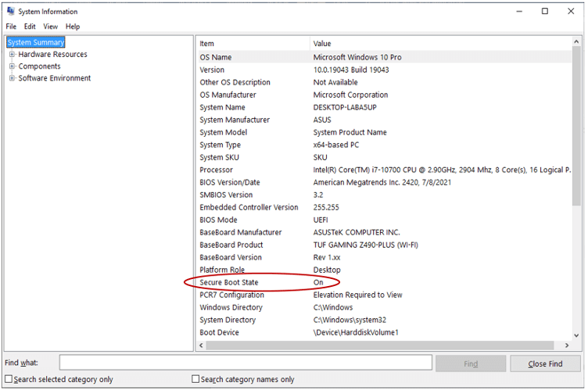
Task: Select the Secure Boot State row
Action: tap(229, 282)
